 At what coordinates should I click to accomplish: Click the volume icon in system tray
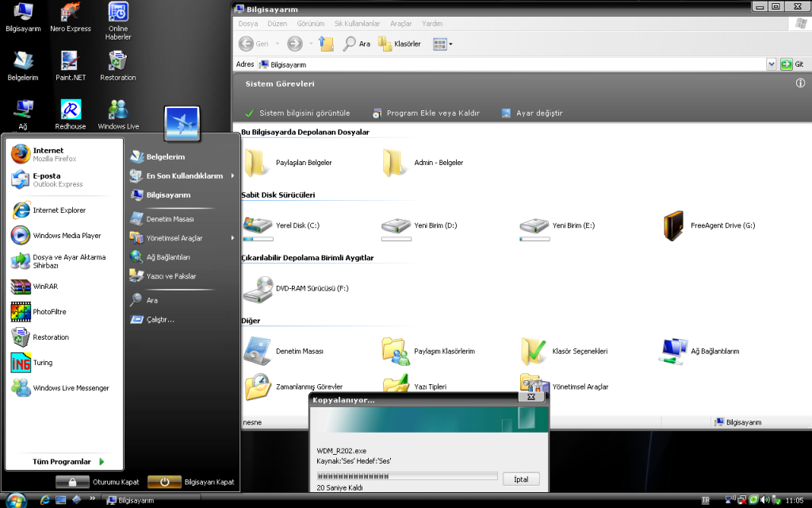coord(764,501)
